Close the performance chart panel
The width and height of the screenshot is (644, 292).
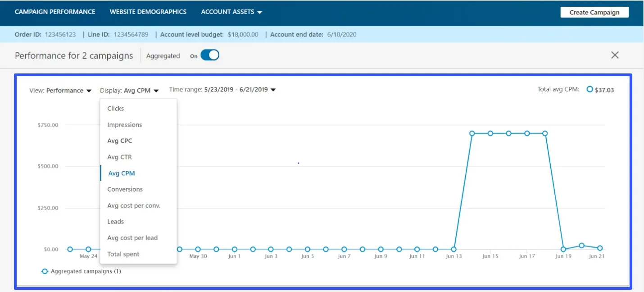pyautogui.click(x=615, y=55)
